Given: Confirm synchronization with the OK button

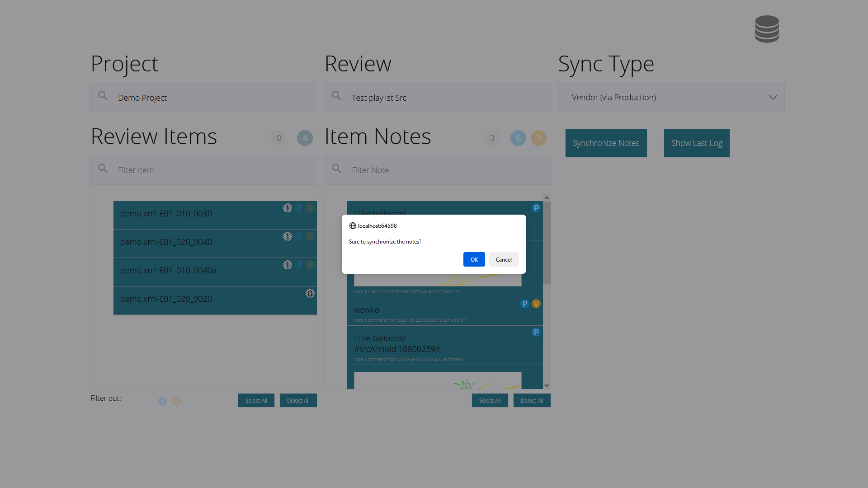Looking at the screenshot, I should click(474, 259).
